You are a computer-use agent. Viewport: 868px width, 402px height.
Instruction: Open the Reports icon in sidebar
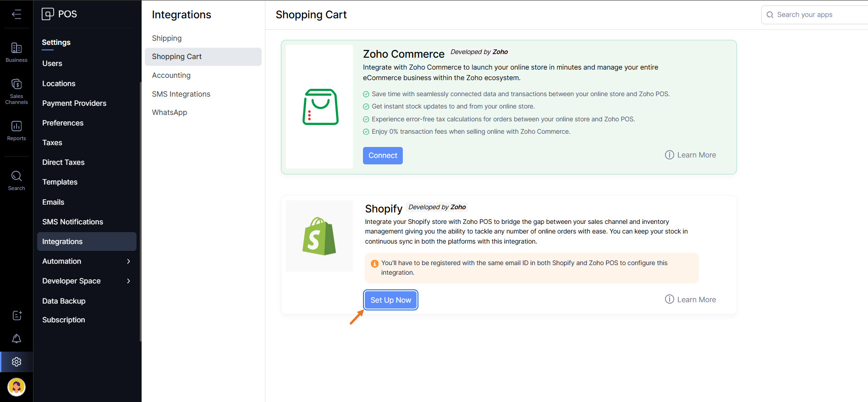point(16,130)
